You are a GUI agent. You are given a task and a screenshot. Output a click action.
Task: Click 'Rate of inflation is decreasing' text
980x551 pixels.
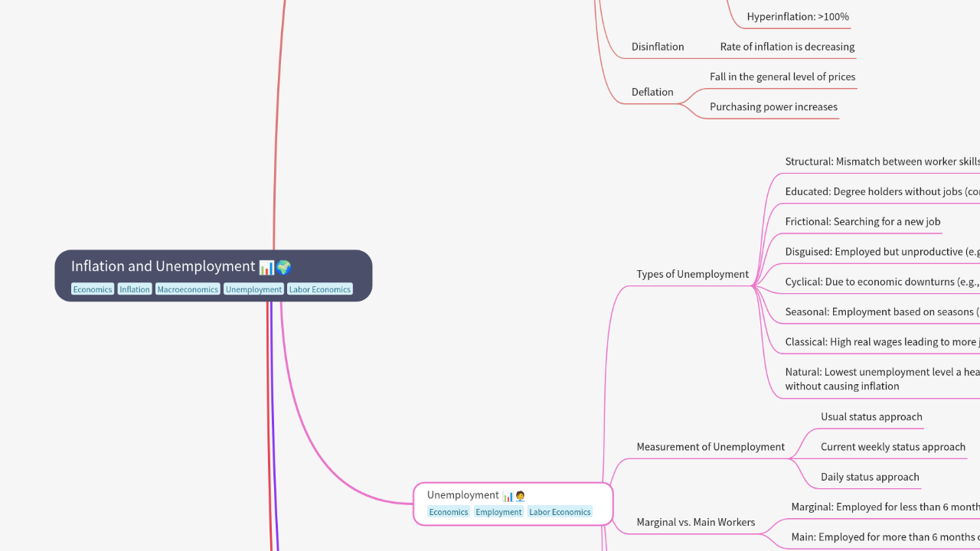tap(787, 47)
